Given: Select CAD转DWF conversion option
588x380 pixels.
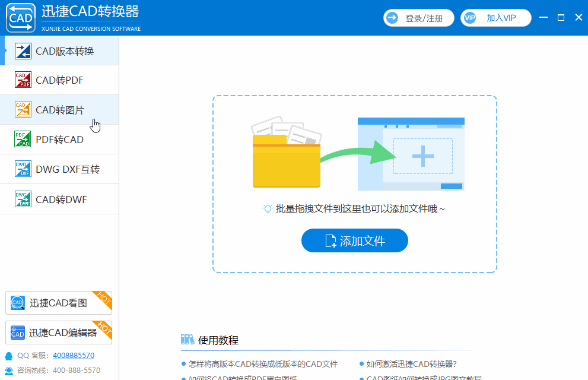Looking at the screenshot, I should coord(59,199).
